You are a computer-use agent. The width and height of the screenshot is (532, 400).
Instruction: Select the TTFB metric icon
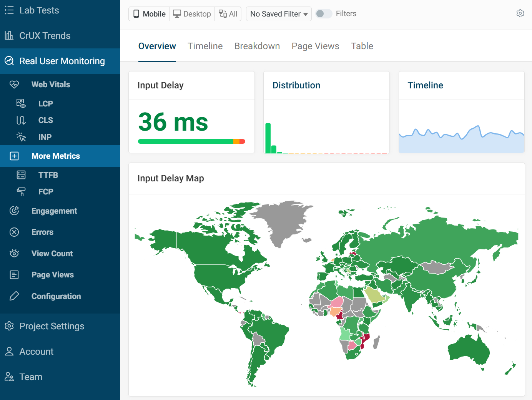click(x=21, y=175)
